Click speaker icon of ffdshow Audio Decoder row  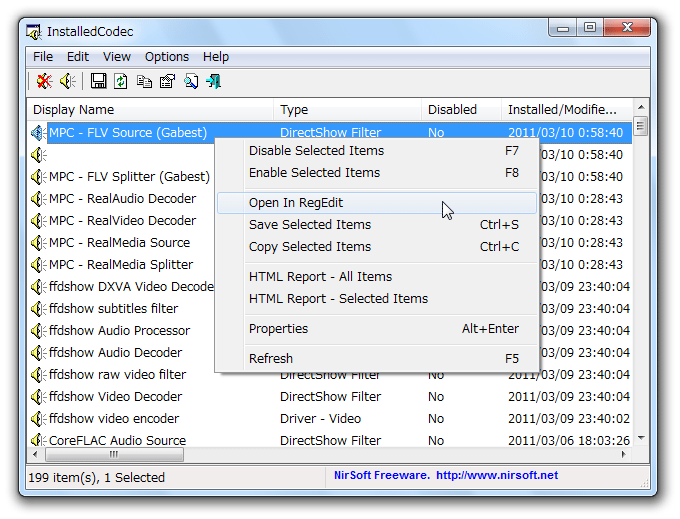click(x=39, y=353)
